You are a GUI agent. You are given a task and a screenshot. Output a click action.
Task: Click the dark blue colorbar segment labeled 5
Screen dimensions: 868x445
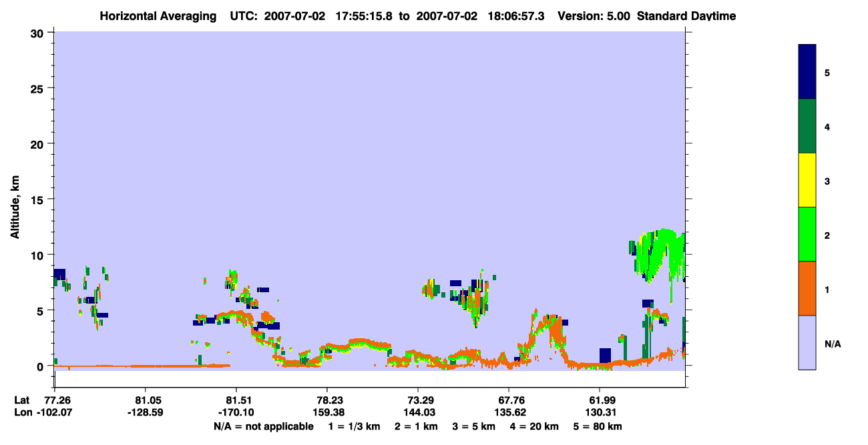pos(807,72)
